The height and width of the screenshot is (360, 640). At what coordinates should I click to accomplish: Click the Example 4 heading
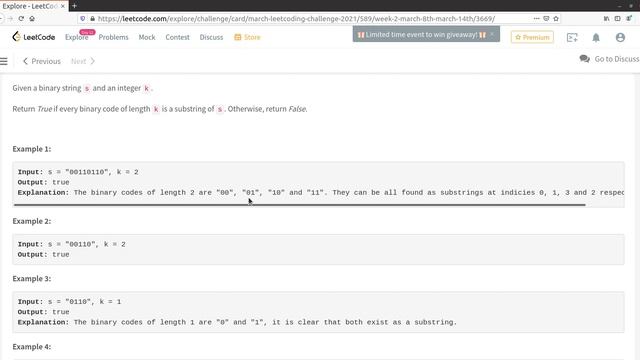coord(32,347)
